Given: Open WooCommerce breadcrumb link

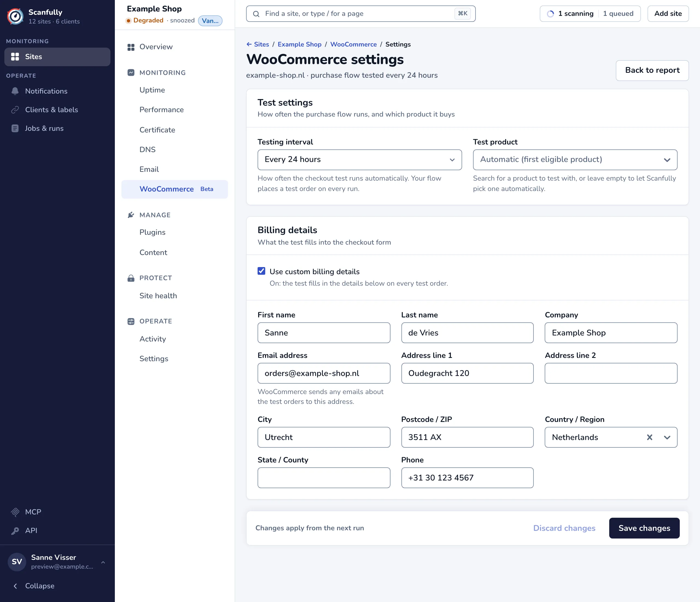Looking at the screenshot, I should [x=353, y=44].
